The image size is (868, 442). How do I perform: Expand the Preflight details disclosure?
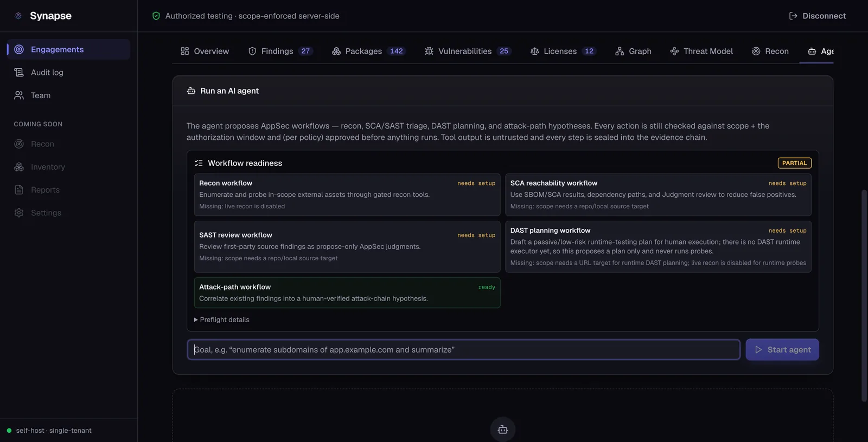point(221,320)
